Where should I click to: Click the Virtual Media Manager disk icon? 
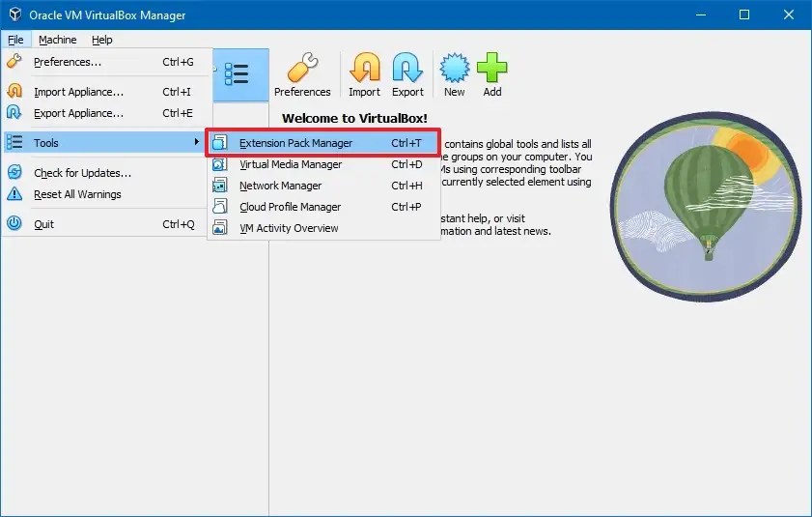tap(220, 164)
